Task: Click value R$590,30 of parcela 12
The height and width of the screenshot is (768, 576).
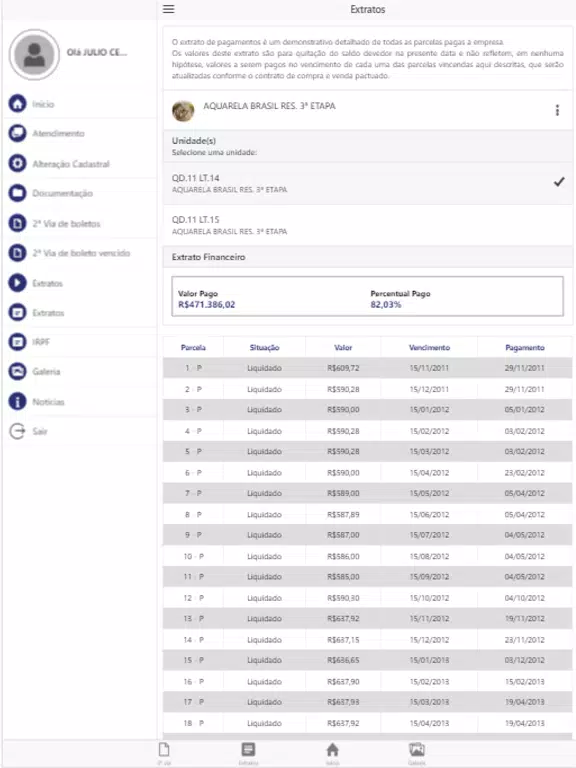Action: 343,598
